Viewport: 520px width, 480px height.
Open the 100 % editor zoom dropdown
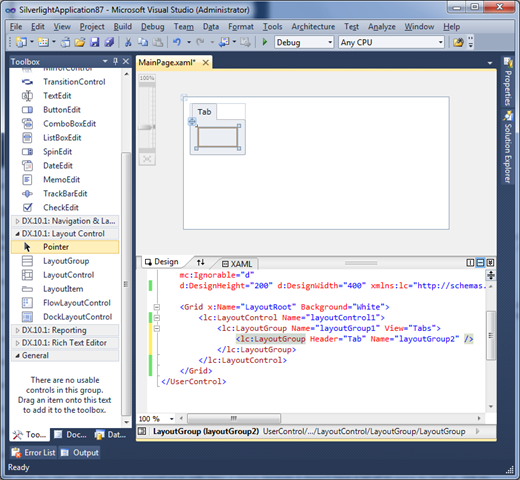point(172,419)
